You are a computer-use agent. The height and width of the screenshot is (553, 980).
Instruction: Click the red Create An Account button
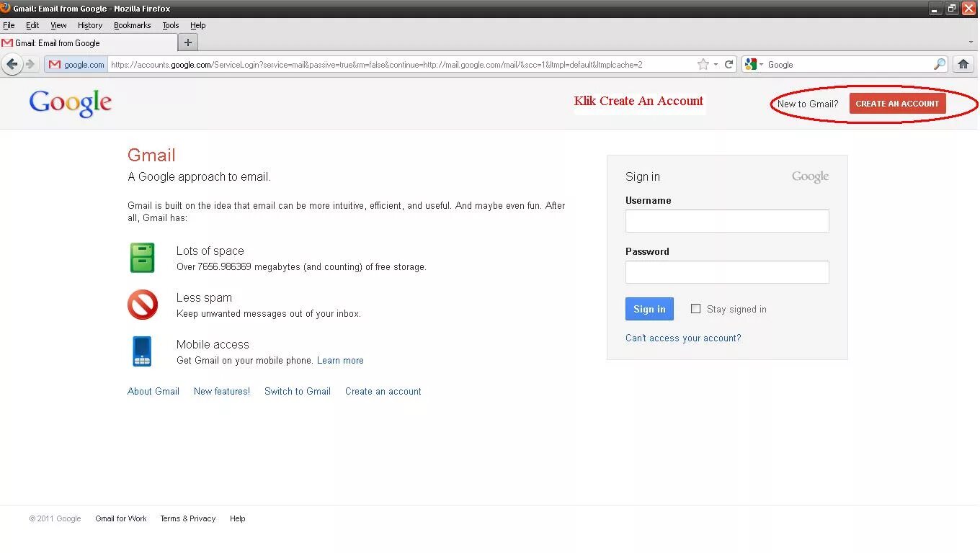tap(897, 103)
